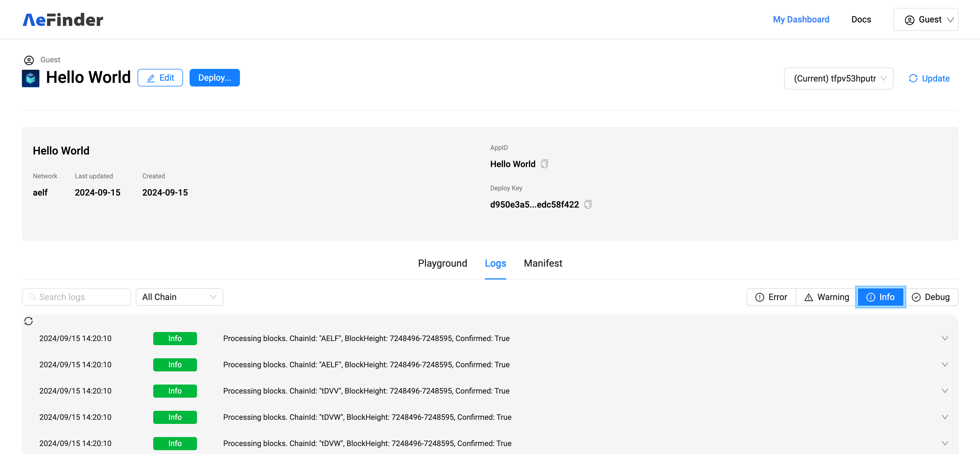This screenshot has height=454, width=980.
Task: Copy the Deploy Key value
Action: tap(588, 205)
